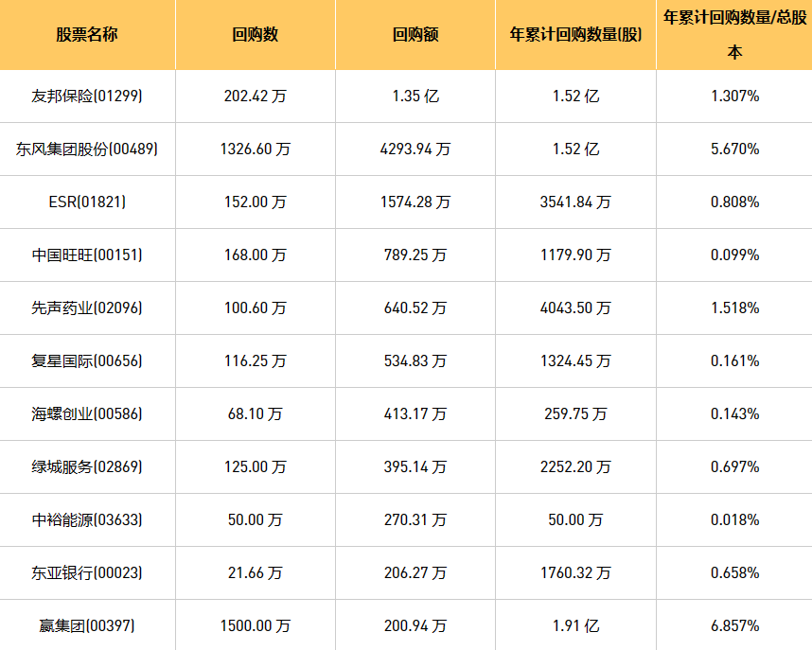The width and height of the screenshot is (812, 650).
Task: Open the 东亚银行(00023) stock entry
Action: tap(87, 572)
